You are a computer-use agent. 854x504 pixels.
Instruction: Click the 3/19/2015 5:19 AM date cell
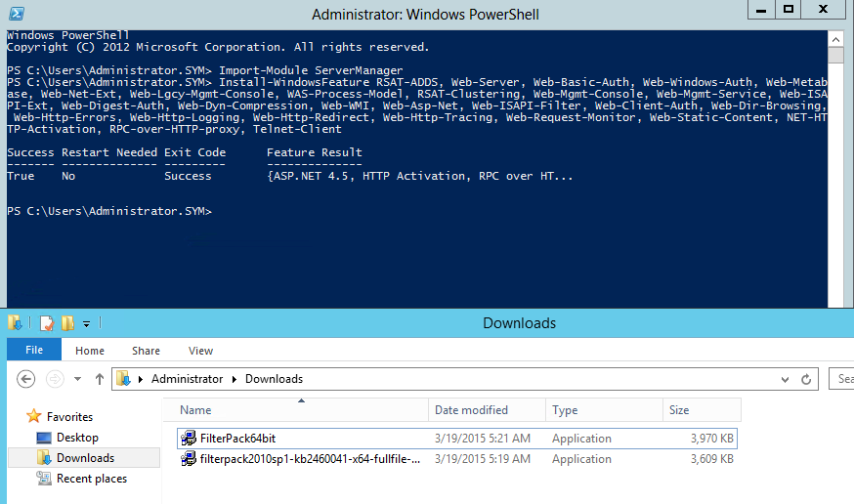[x=482, y=459]
